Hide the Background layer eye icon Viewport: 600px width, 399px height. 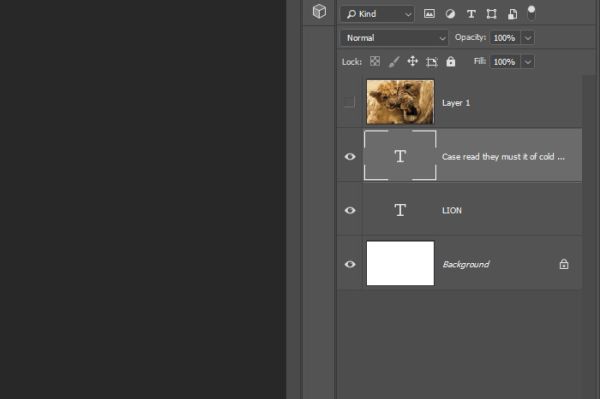(350, 264)
